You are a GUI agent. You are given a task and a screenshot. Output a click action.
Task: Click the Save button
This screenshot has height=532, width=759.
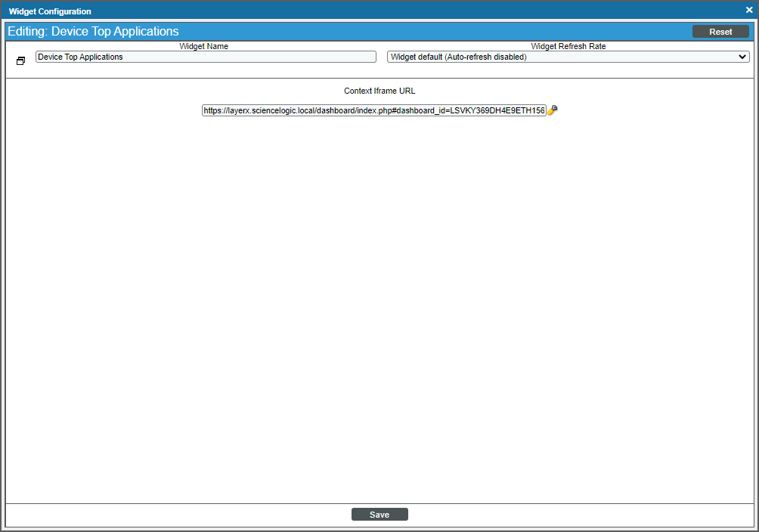tap(379, 514)
